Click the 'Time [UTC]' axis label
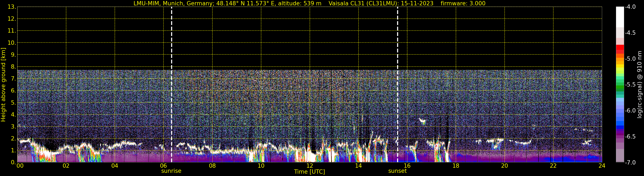The height and width of the screenshot is (176, 644). click(x=310, y=172)
